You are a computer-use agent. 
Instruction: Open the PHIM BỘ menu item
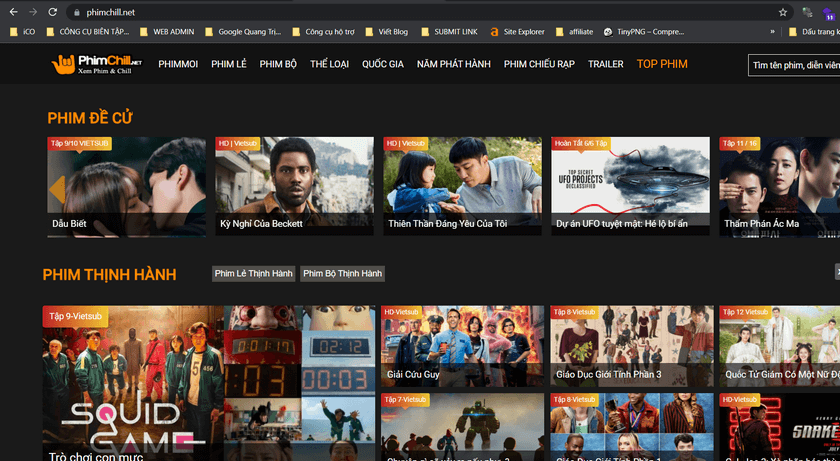point(278,64)
